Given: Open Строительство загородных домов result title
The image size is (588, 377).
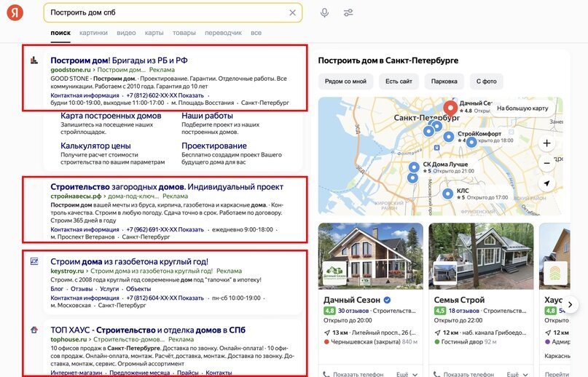Looking at the screenshot, I should (167, 186).
